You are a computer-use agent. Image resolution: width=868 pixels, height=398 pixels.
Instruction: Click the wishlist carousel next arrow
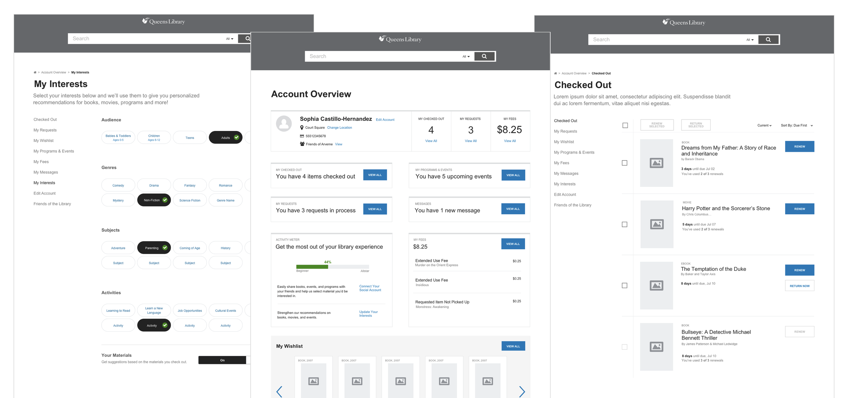point(521,391)
